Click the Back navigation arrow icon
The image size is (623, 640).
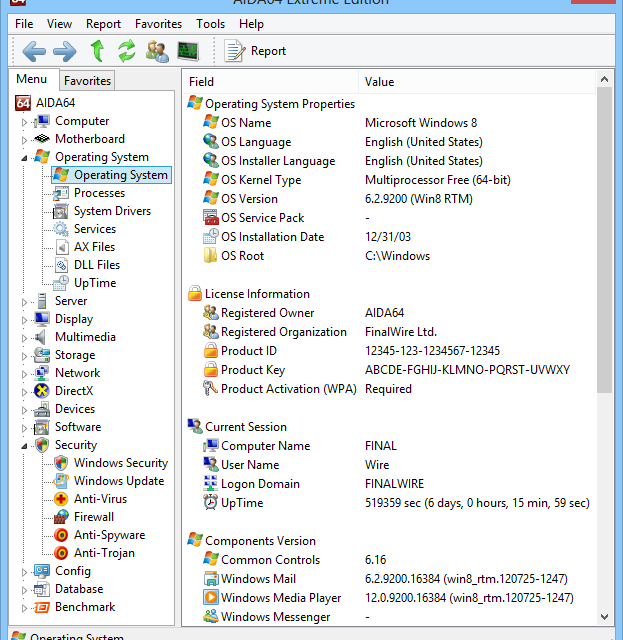34,51
